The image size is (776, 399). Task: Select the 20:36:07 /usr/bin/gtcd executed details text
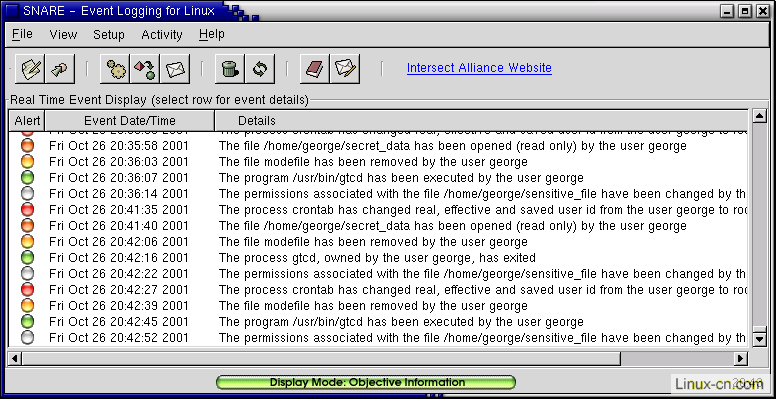(x=401, y=178)
